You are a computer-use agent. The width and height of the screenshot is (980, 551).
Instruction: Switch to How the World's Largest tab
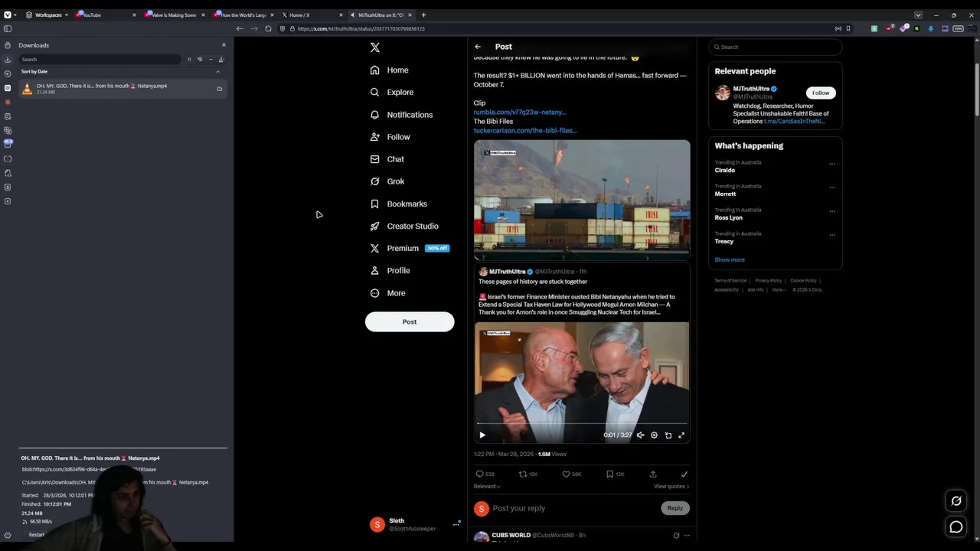(243, 15)
